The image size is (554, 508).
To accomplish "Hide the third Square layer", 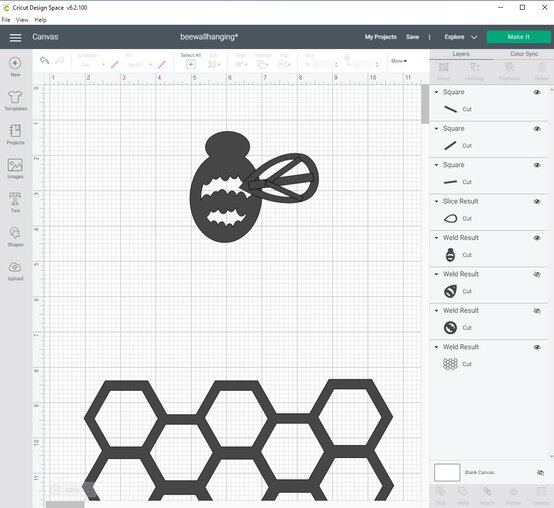I will click(x=537, y=165).
